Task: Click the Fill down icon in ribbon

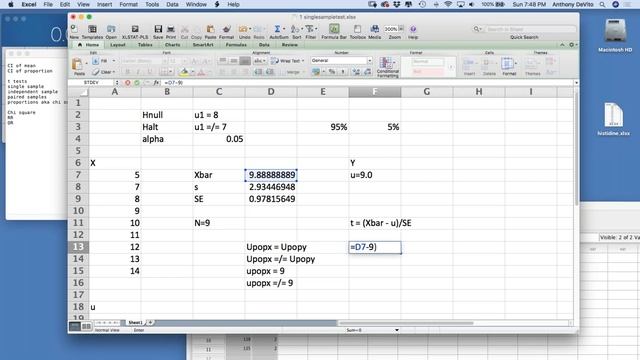Action: [x=96, y=61]
